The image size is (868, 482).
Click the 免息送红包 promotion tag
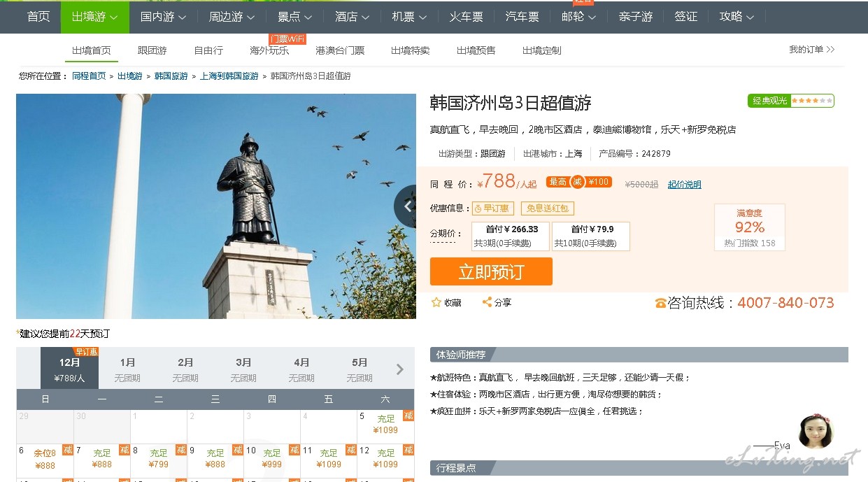coord(548,208)
